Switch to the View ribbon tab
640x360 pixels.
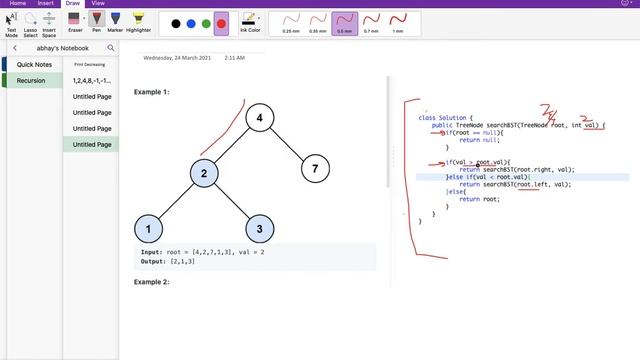pyautogui.click(x=98, y=3)
